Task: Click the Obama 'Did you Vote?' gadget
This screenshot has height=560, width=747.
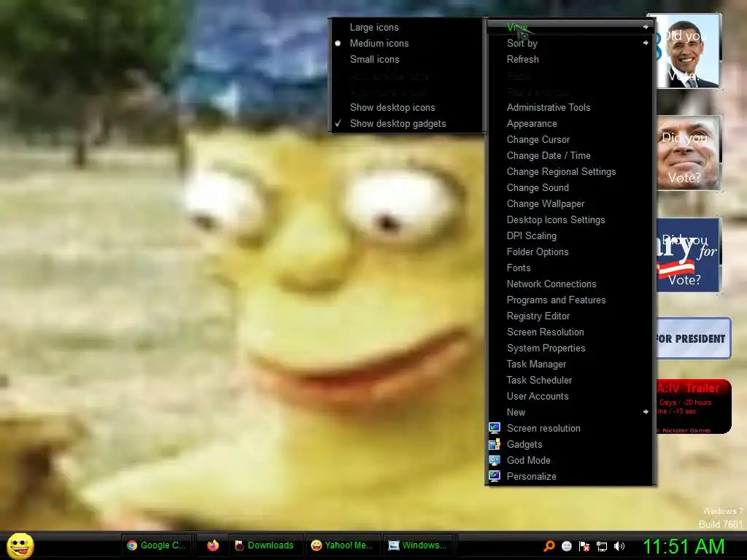Action: pos(688,51)
